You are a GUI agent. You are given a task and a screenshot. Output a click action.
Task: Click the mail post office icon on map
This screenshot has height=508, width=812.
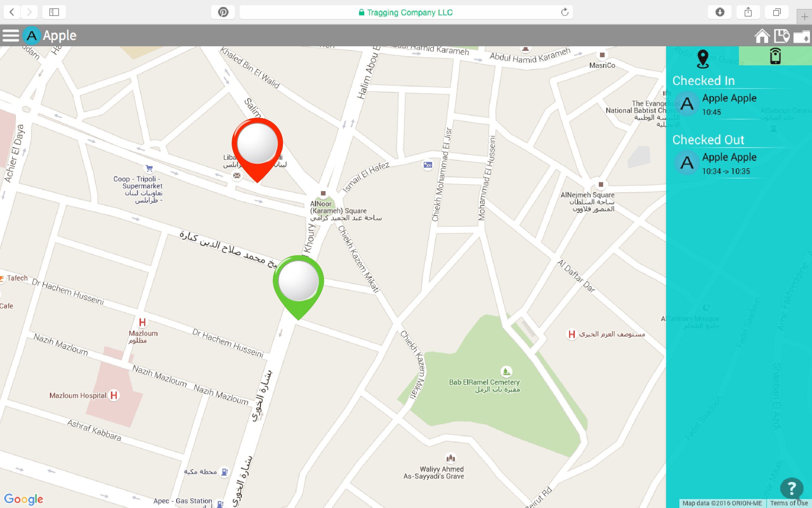pos(237,176)
